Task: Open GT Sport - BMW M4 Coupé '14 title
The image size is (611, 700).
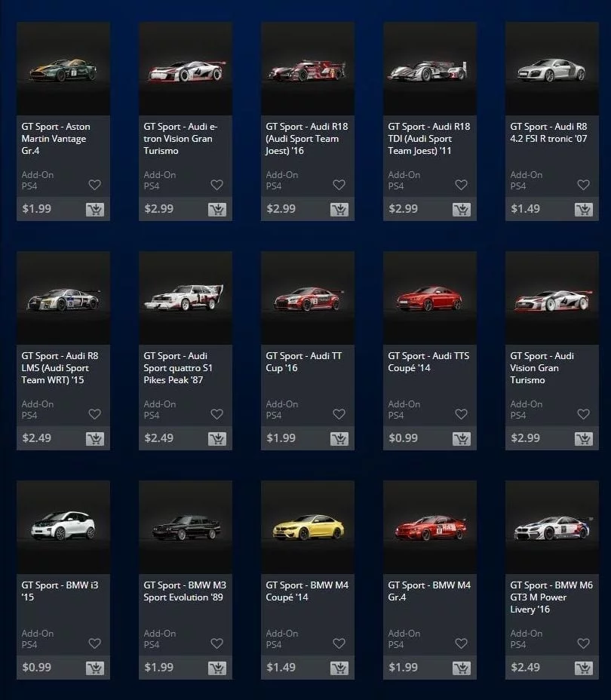Action: 307,591
